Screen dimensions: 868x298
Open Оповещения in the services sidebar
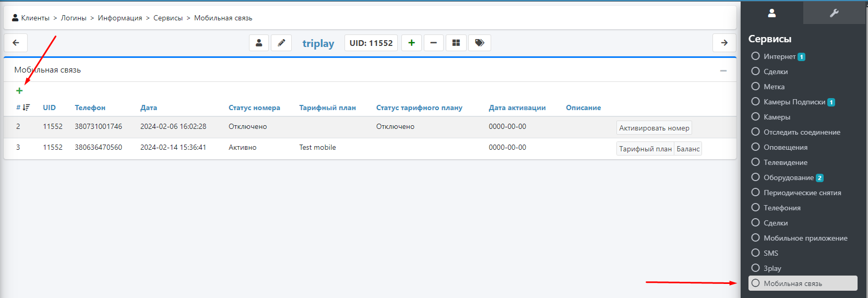(x=804, y=147)
